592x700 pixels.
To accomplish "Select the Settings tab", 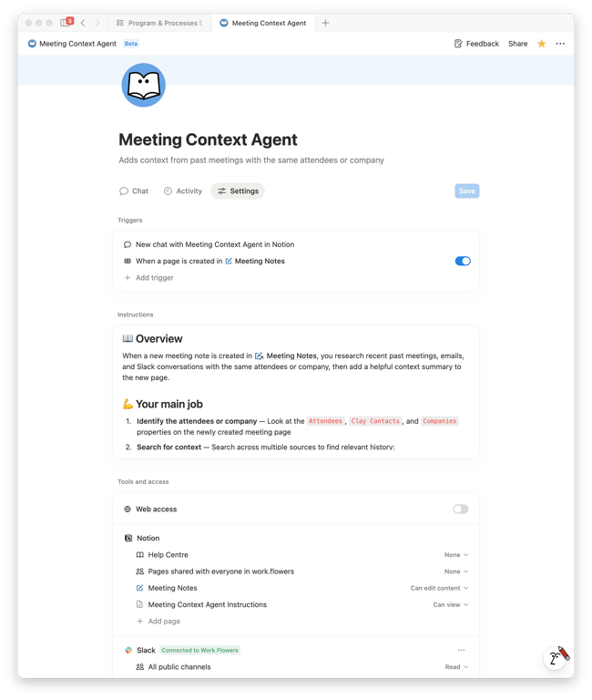I will (238, 190).
